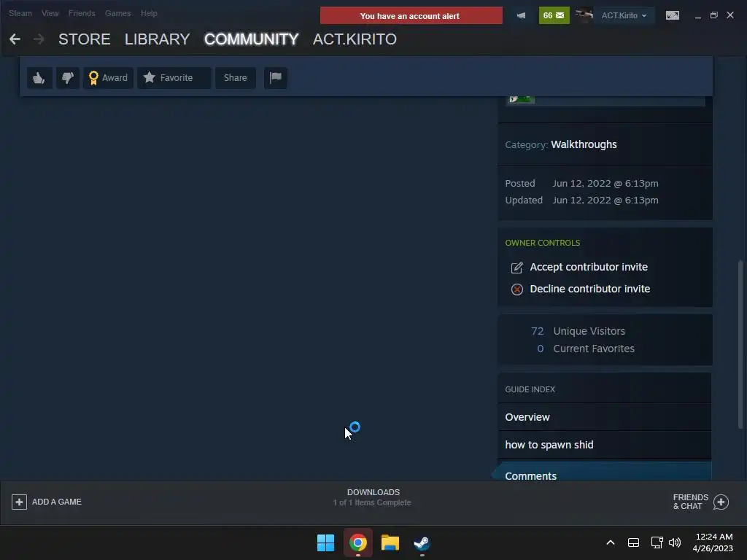Click the Posted date 'Jun 12, 2022 @ 6:13pm'
Image resolution: width=747 pixels, height=560 pixels.
pos(605,183)
